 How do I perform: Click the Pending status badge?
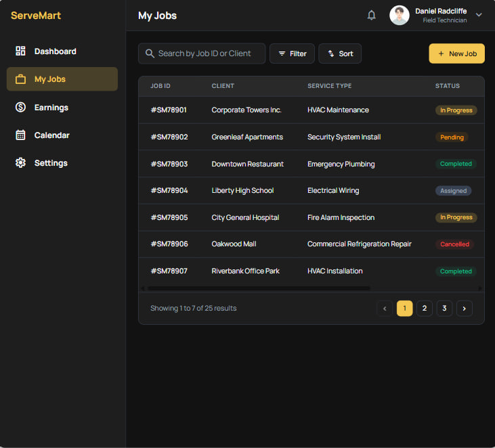[452, 137]
